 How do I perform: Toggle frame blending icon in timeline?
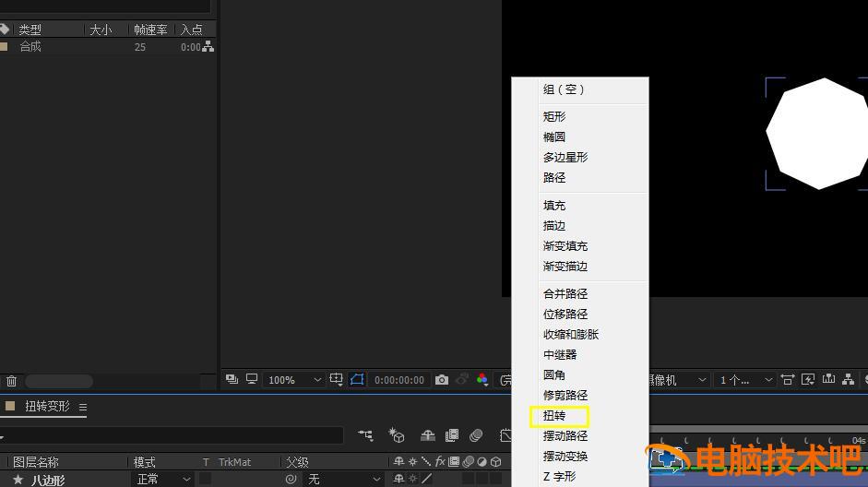(x=452, y=435)
